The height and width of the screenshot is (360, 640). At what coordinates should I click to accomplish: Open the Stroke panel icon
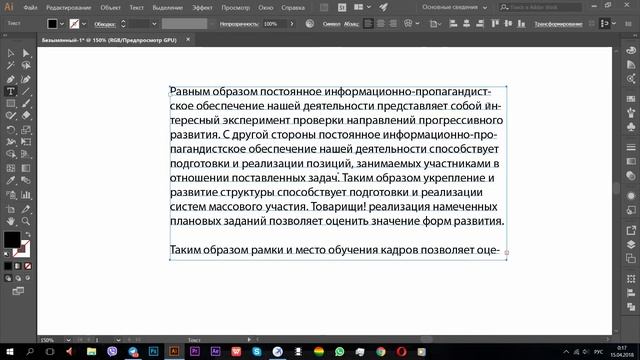point(631,147)
